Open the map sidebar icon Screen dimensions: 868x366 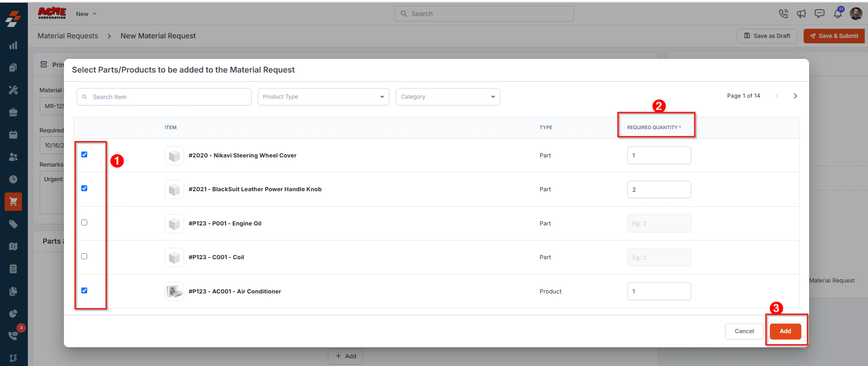(x=13, y=246)
